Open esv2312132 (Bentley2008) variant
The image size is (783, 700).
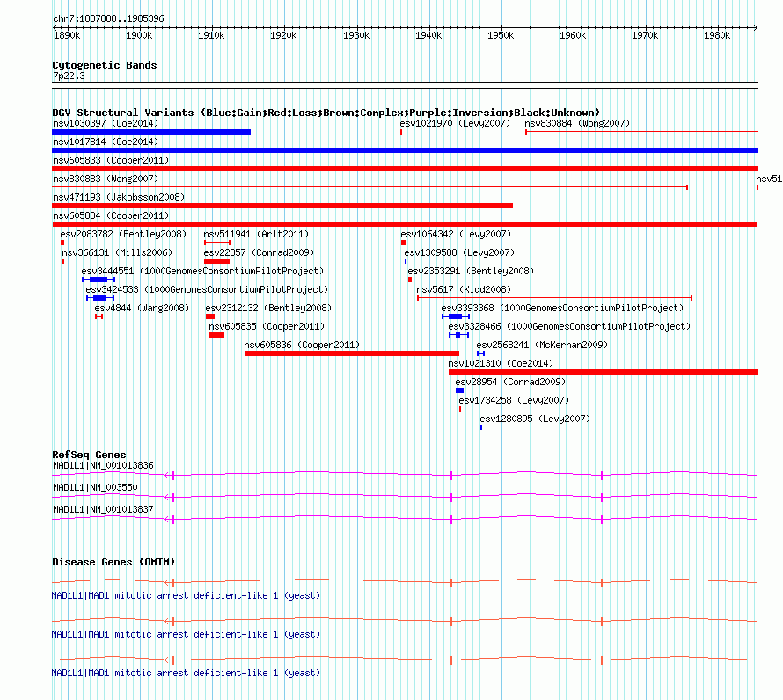click(x=268, y=308)
